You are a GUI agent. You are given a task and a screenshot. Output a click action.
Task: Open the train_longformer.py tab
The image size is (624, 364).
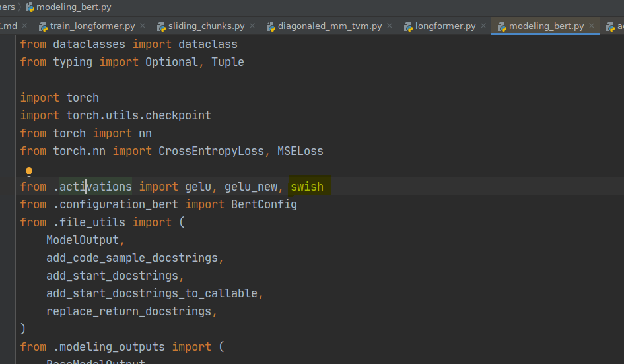[x=92, y=26]
